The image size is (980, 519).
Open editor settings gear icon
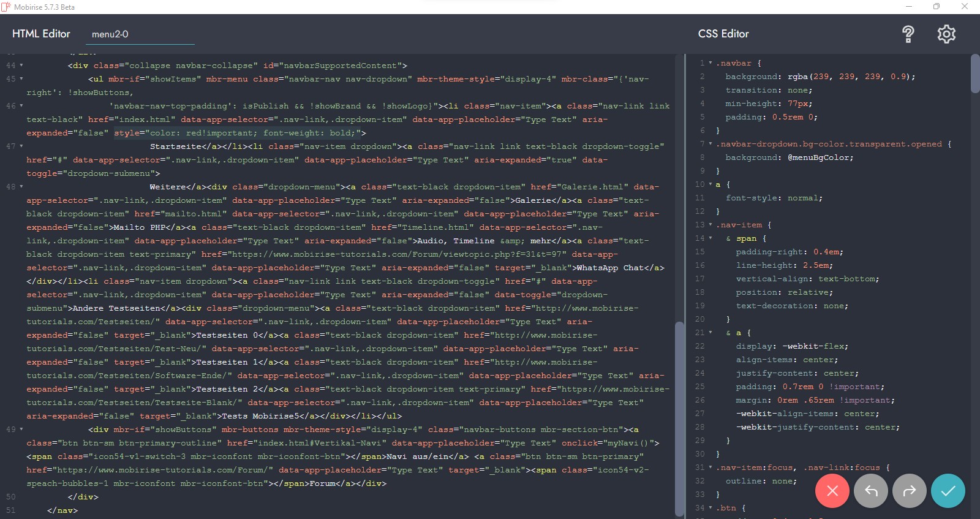(x=946, y=34)
